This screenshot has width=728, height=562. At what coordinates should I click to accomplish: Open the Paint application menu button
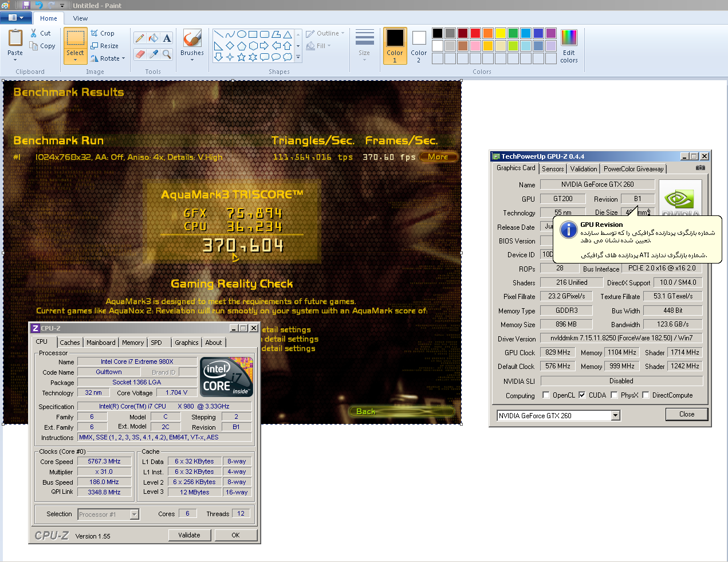tap(16, 18)
